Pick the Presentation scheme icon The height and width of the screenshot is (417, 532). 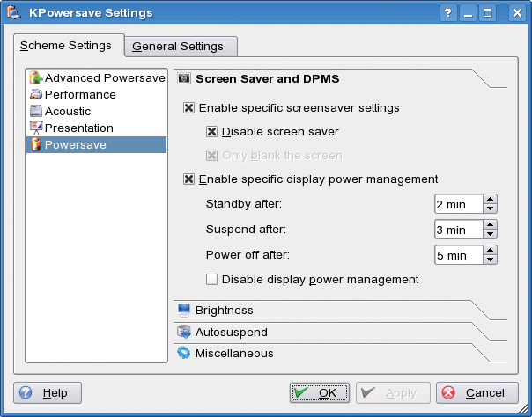click(x=36, y=128)
